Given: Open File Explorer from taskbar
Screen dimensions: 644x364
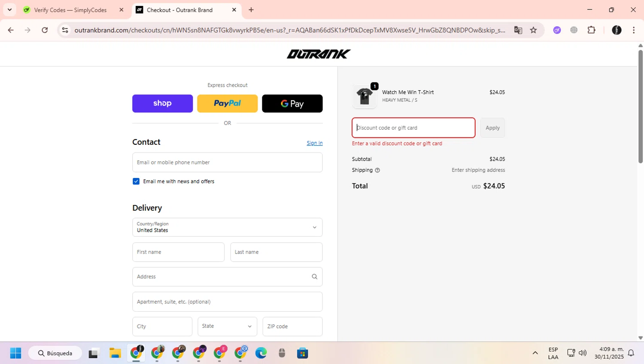Looking at the screenshot, I should tap(115, 353).
